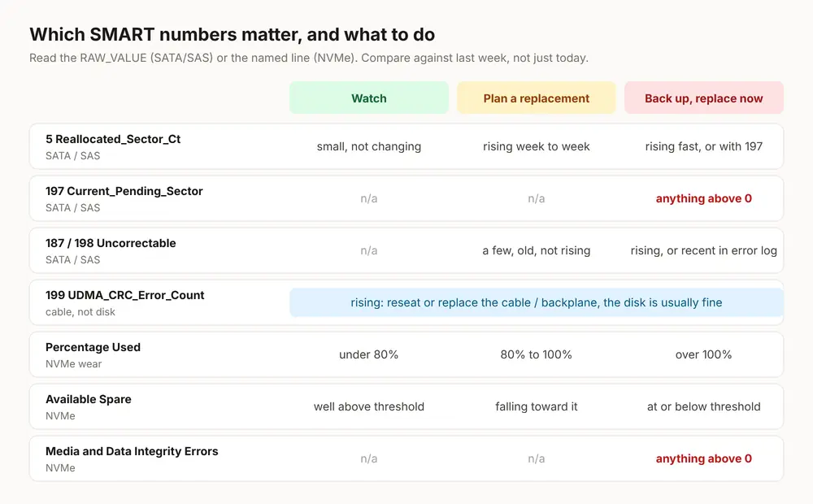Image resolution: width=813 pixels, height=504 pixels.
Task: Click Plan n/a in Current_Pending_Sector row
Action: [x=536, y=198]
